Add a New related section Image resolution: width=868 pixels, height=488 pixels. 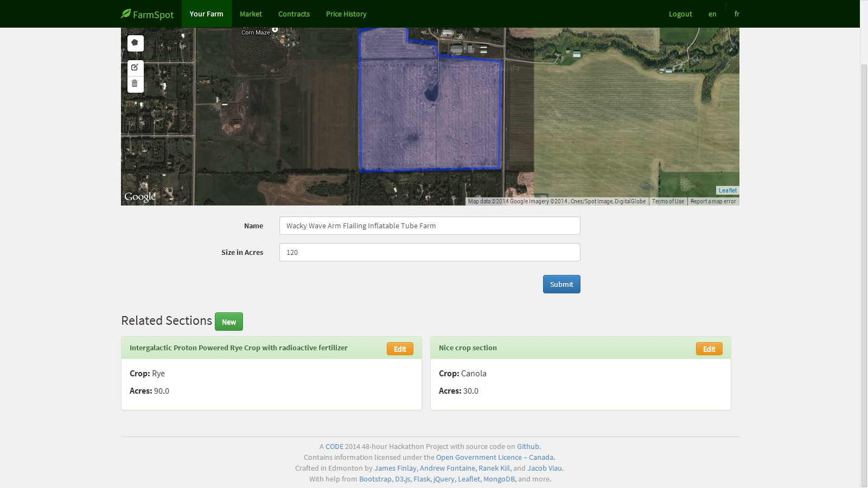(229, 322)
